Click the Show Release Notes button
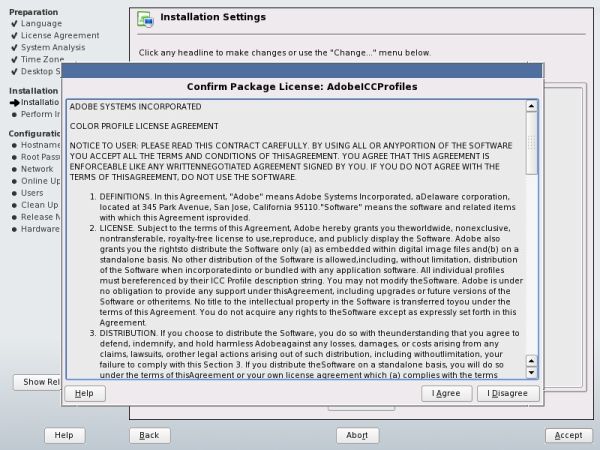This screenshot has height=450, width=600. 38,382
